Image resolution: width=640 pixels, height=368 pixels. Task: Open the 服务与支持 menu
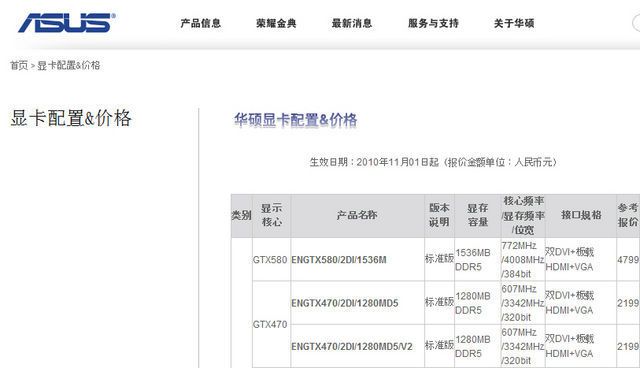pos(433,23)
